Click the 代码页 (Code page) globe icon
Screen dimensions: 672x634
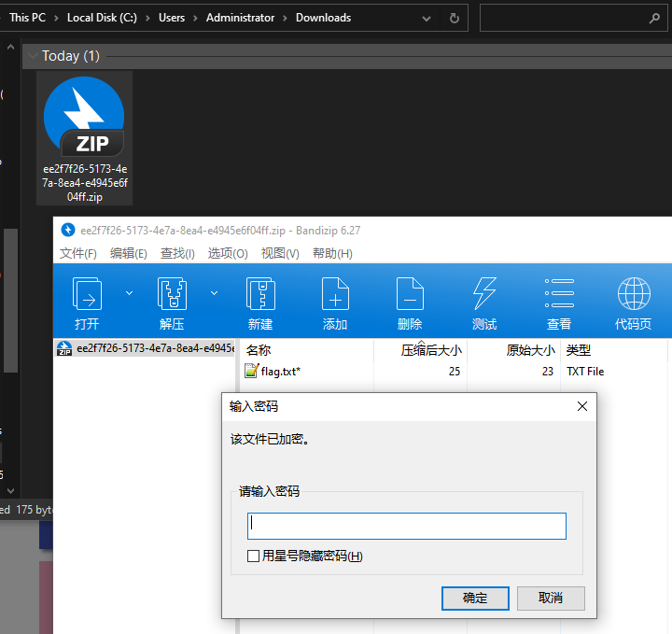[x=634, y=293]
